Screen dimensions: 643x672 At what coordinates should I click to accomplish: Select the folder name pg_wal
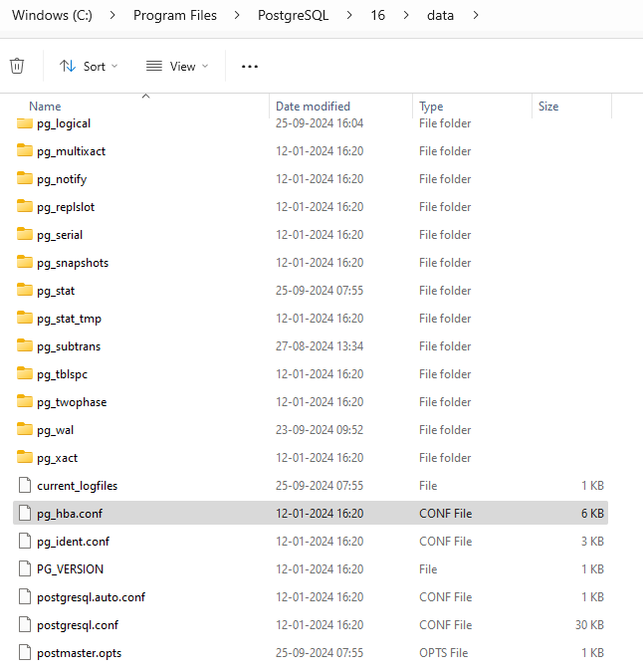click(55, 430)
